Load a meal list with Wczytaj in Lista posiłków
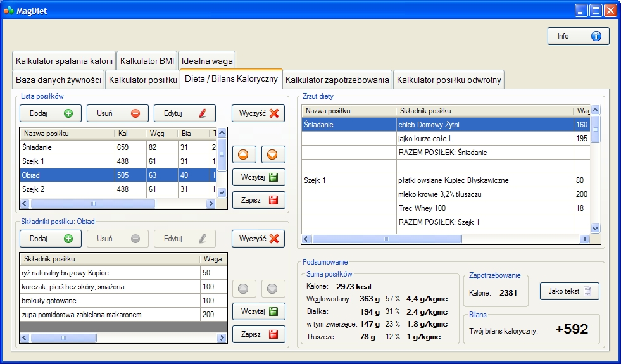The width and height of the screenshot is (621, 364). (x=258, y=177)
